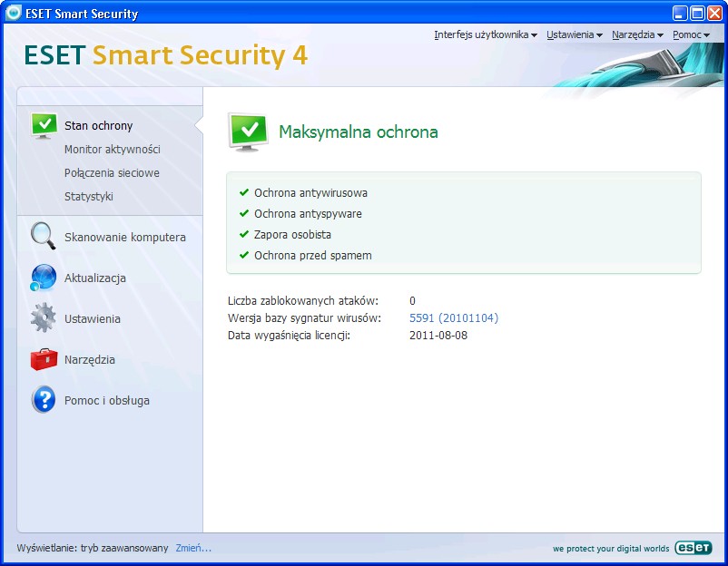Click the globe Aktualizacja icon

tap(44, 278)
